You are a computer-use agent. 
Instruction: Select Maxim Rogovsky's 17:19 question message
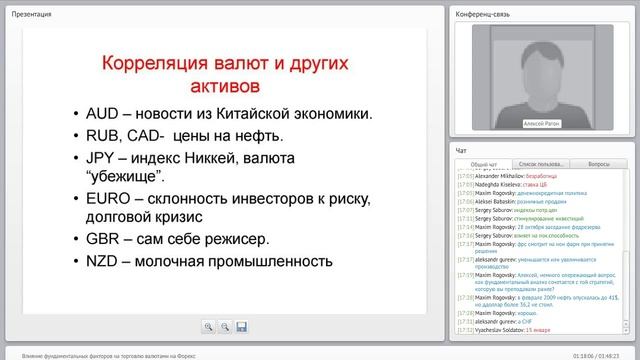[537, 282]
